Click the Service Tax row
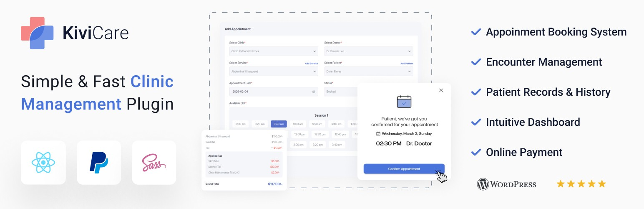The height and width of the screenshot is (209, 644). [x=245, y=167]
